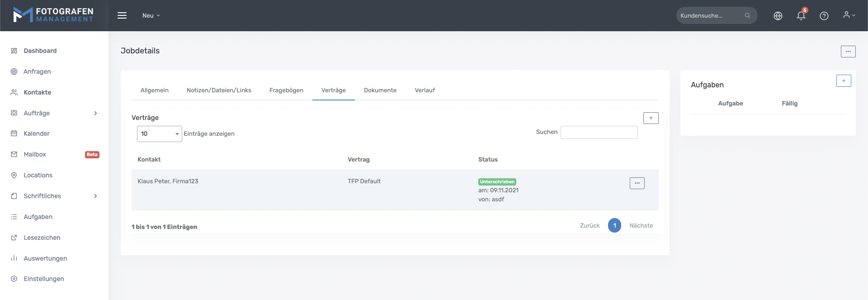Open the user account menu
The image size is (868, 300).
849,15
